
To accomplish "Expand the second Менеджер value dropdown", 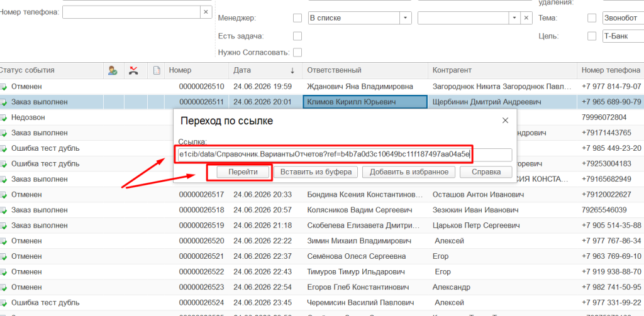I will [x=515, y=18].
